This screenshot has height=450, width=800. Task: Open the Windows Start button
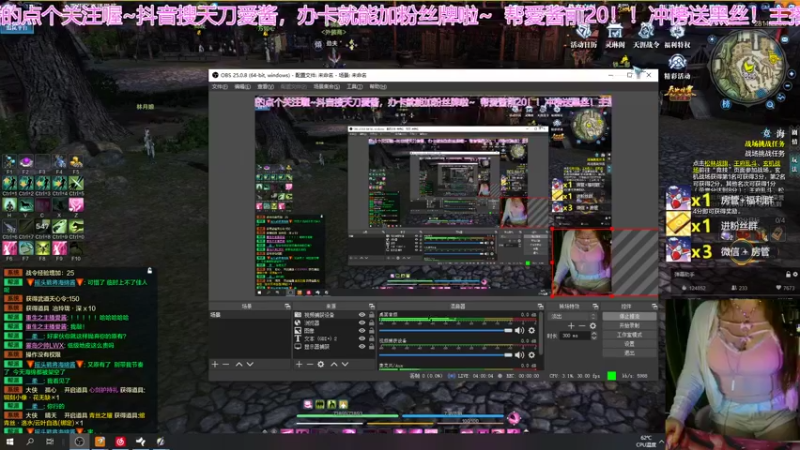coord(10,441)
